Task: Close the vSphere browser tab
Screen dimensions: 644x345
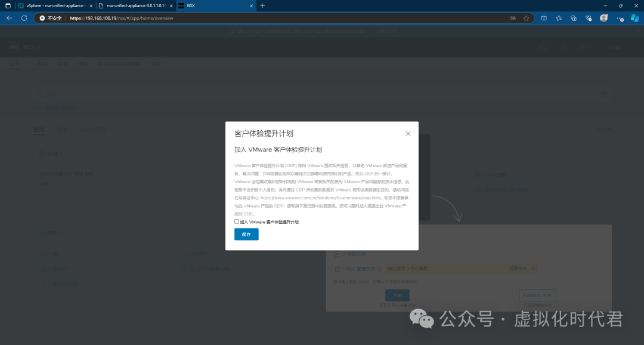Action: click(91, 6)
